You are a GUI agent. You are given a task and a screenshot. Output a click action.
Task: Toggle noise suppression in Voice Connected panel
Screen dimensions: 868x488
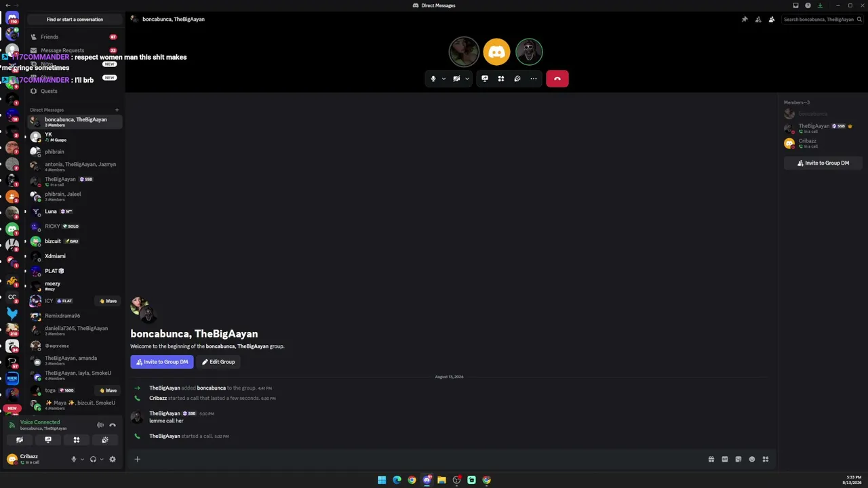[x=100, y=425]
